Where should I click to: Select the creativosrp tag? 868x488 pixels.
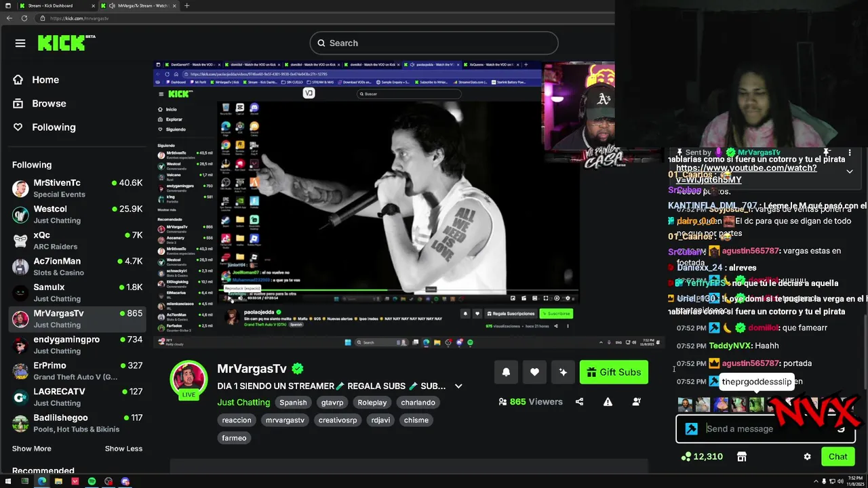[x=338, y=420]
